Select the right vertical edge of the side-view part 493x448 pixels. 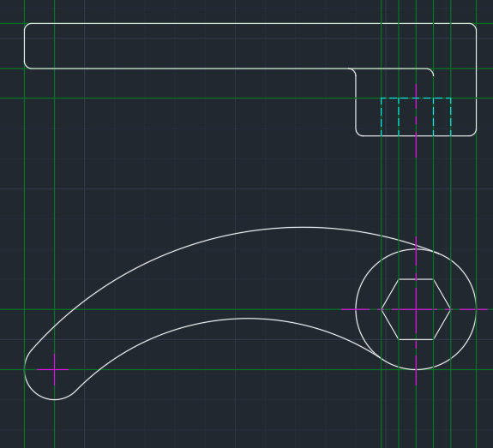[x=477, y=80]
